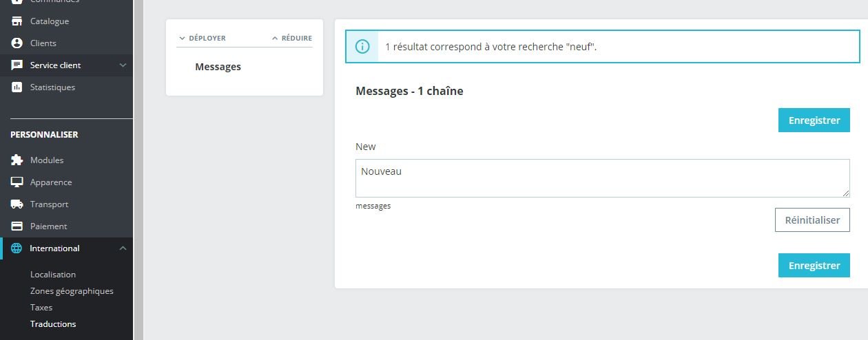Click the Service client chat icon

[17, 65]
